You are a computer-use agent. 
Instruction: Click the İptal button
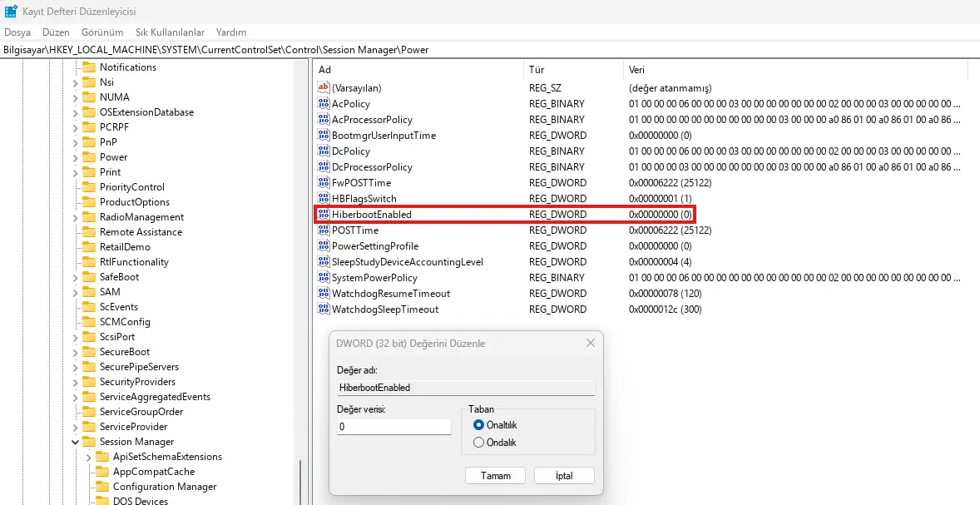click(x=564, y=476)
